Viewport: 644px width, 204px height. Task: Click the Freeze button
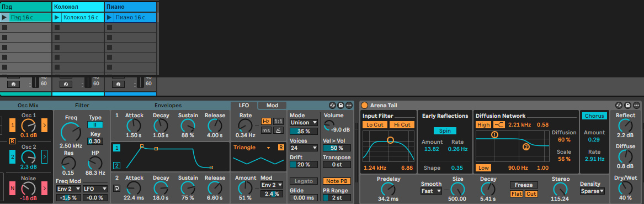point(524,185)
